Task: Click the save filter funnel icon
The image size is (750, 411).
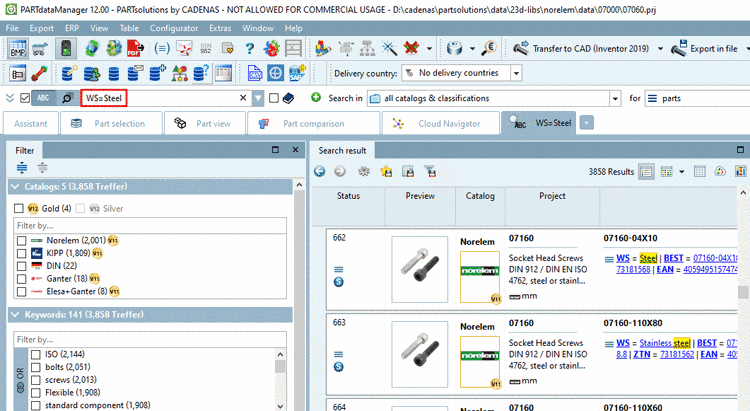Action: [430, 171]
